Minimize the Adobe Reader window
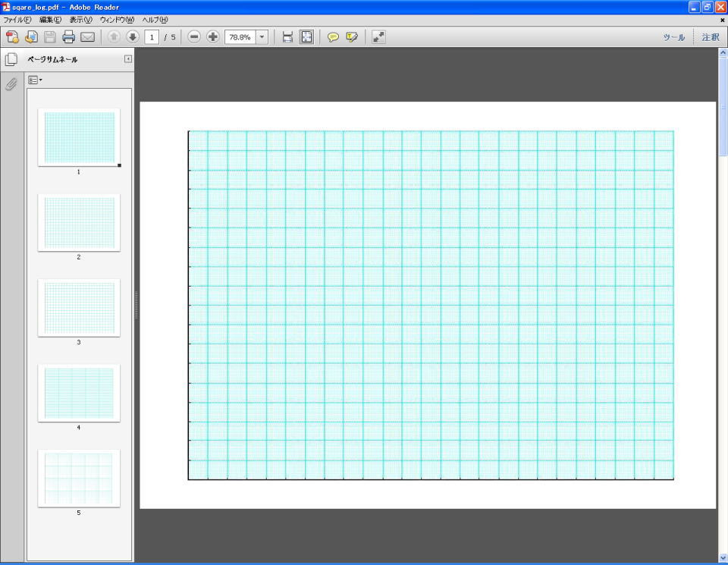 point(694,7)
